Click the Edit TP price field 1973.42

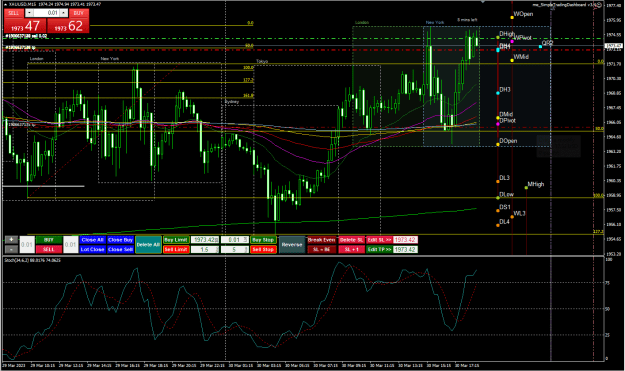[405, 249]
